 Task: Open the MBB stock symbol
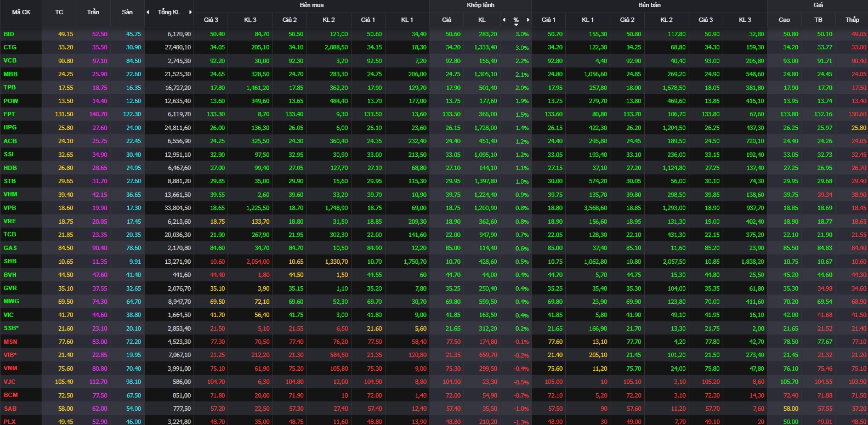click(x=10, y=74)
